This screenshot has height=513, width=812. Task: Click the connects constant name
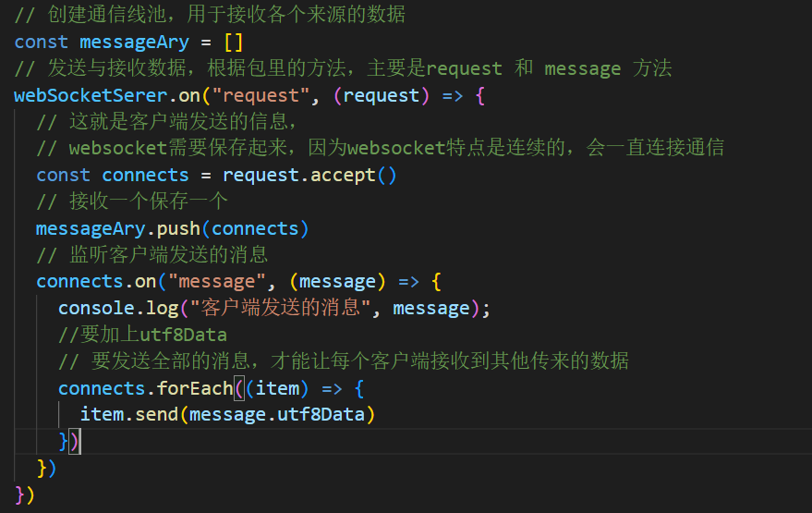(x=145, y=175)
